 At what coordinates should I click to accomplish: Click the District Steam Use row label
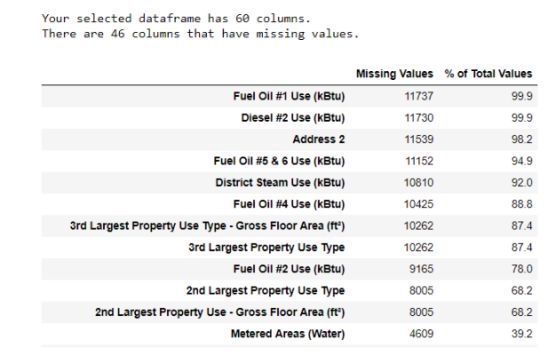pyautogui.click(x=280, y=182)
